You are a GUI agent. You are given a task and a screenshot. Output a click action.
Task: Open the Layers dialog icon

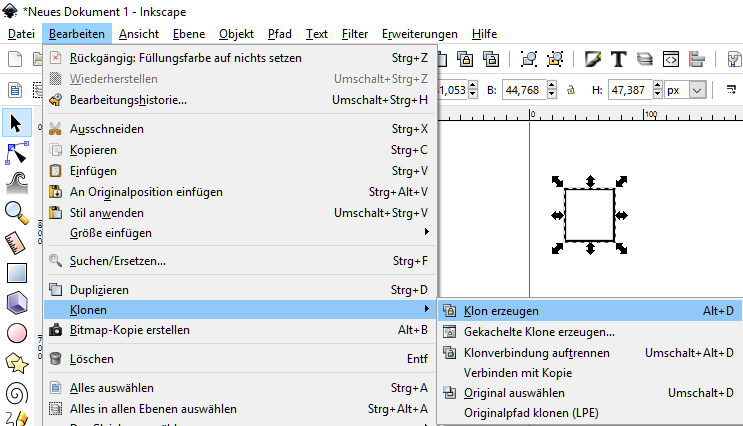[x=644, y=59]
